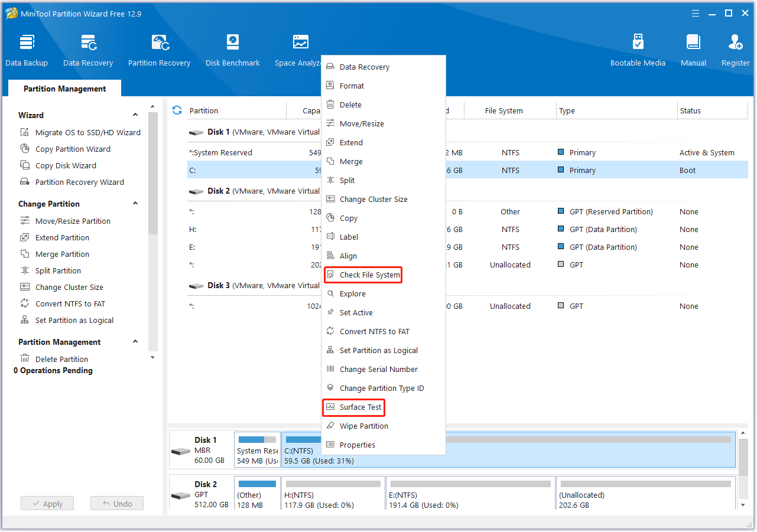Sort by the Type column header
Viewport: 757px width, 532px height.
(617, 110)
